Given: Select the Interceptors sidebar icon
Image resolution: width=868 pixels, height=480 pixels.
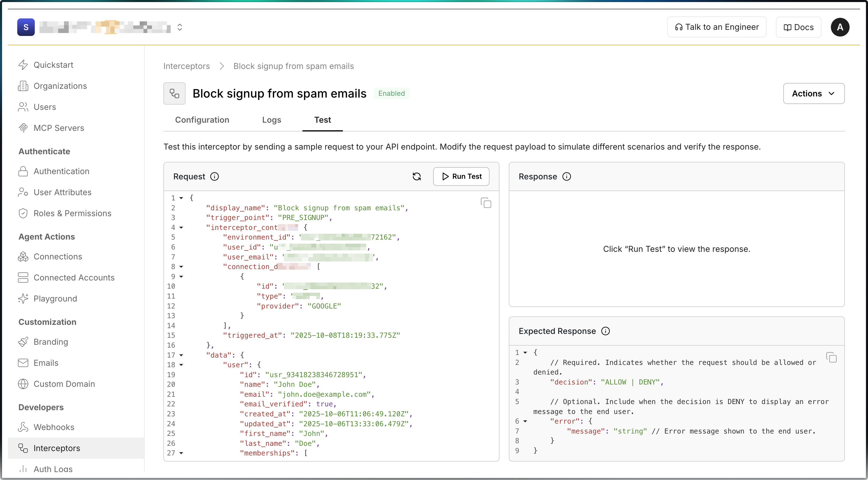Looking at the screenshot, I should (x=23, y=448).
